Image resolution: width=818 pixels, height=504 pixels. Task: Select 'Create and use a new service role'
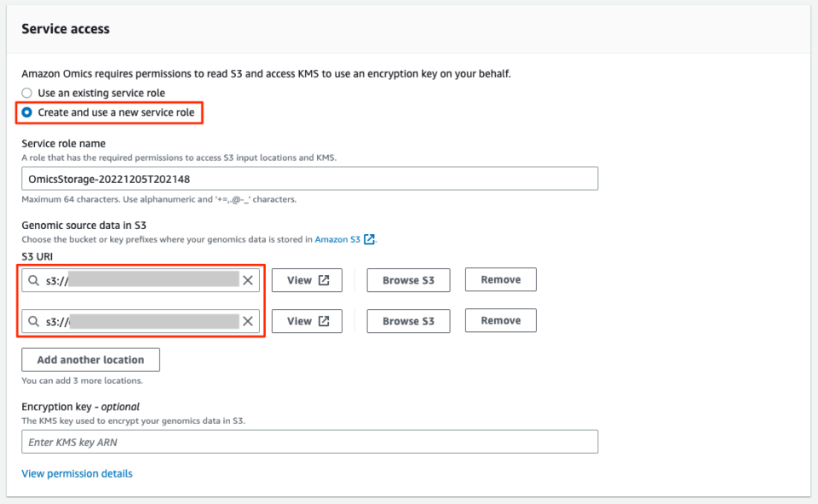coord(27,112)
